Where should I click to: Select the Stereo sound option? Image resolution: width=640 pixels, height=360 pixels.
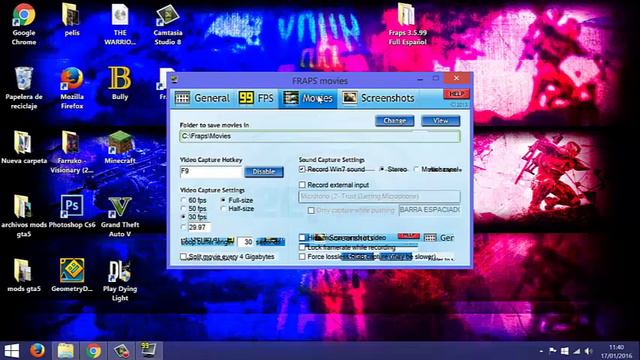tap(382, 169)
